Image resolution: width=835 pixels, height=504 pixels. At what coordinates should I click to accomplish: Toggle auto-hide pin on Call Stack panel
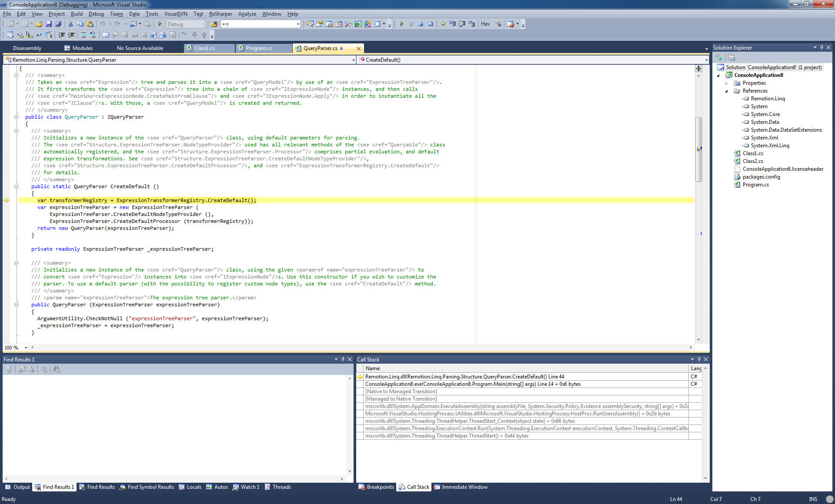pos(699,359)
